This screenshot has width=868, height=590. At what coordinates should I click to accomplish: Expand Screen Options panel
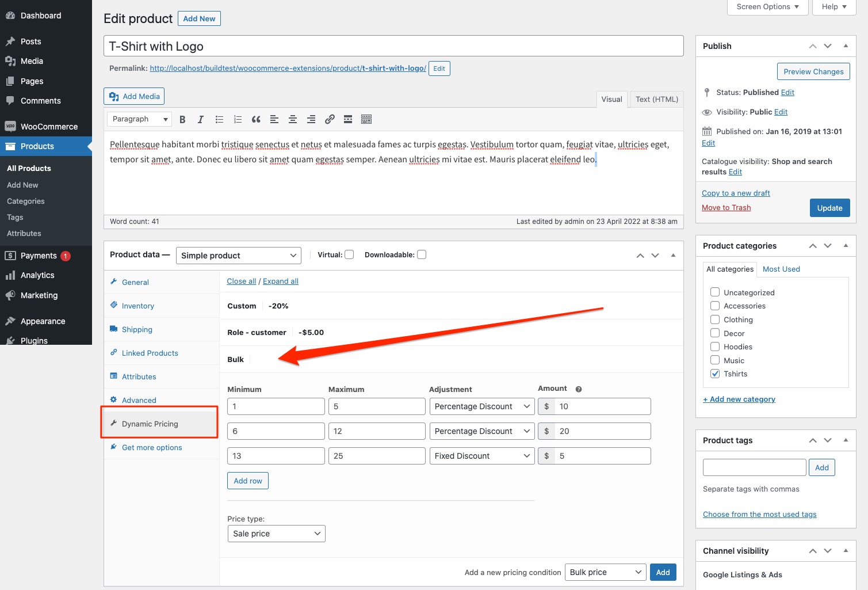(768, 7)
